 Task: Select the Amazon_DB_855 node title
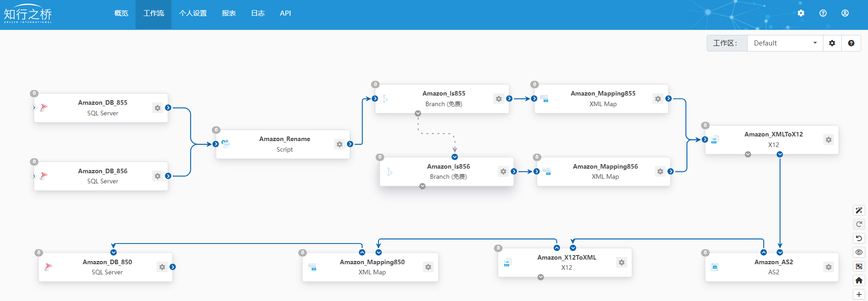pos(102,102)
